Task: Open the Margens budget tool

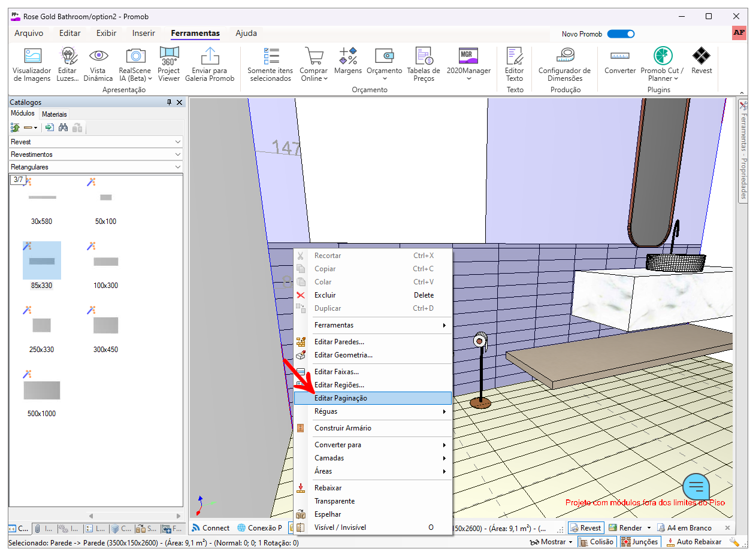Action: pyautogui.click(x=348, y=61)
